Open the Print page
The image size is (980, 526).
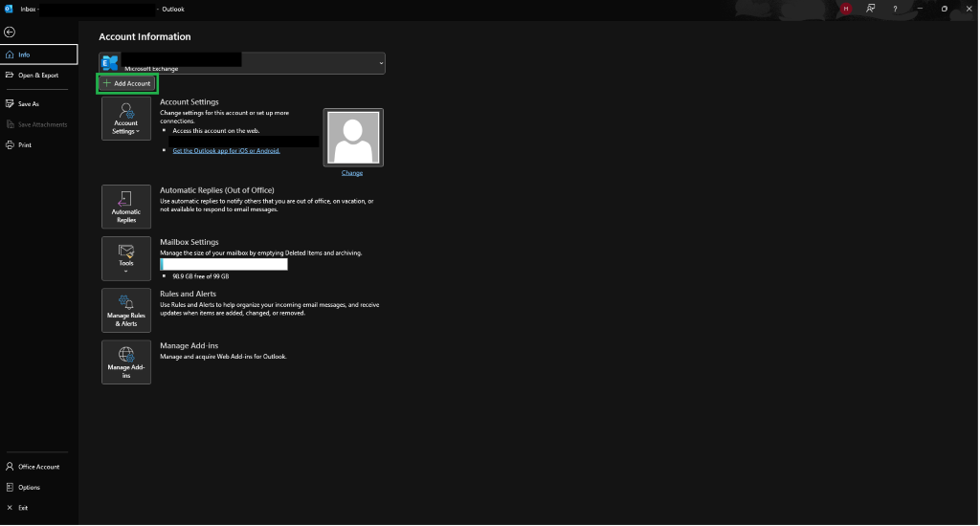pos(38,145)
